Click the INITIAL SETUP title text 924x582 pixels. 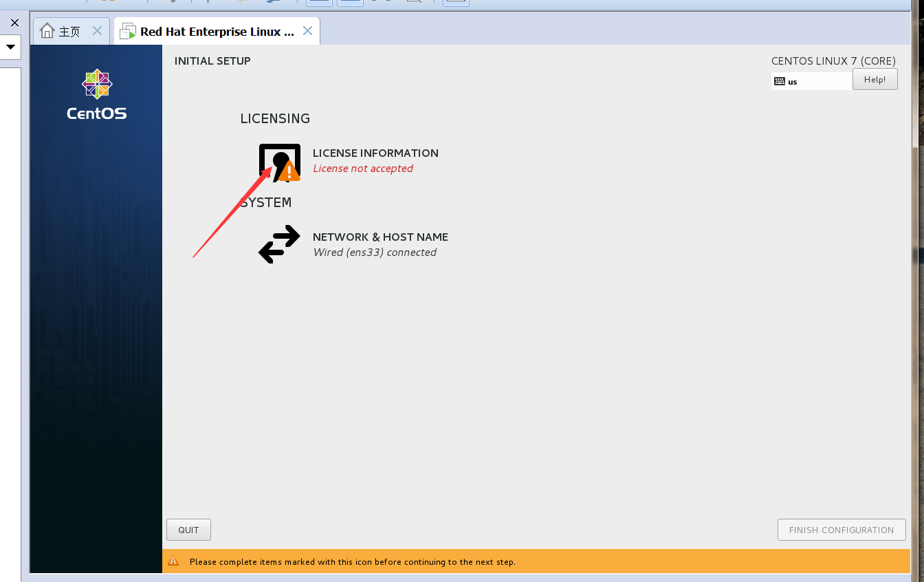[212, 61]
